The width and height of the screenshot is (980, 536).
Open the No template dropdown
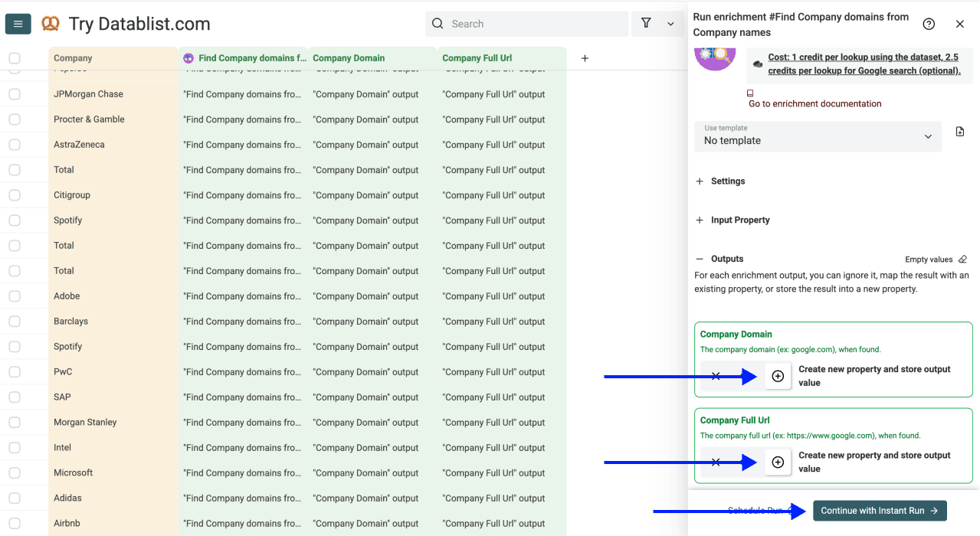click(817, 139)
